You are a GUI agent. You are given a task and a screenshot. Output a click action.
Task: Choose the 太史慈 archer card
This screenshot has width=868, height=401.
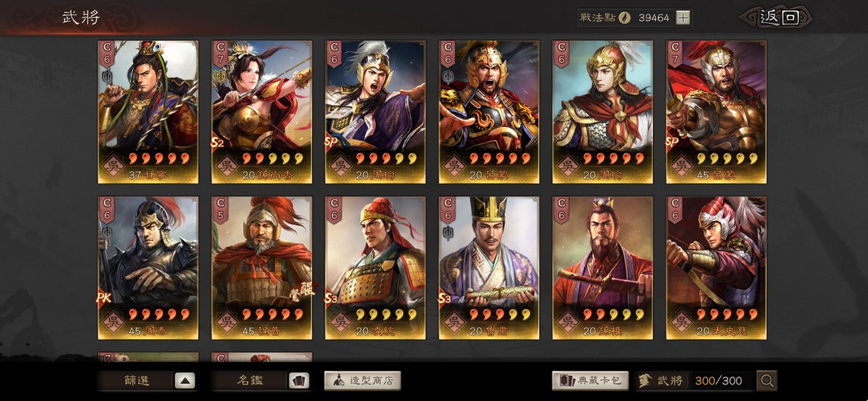coord(716,267)
